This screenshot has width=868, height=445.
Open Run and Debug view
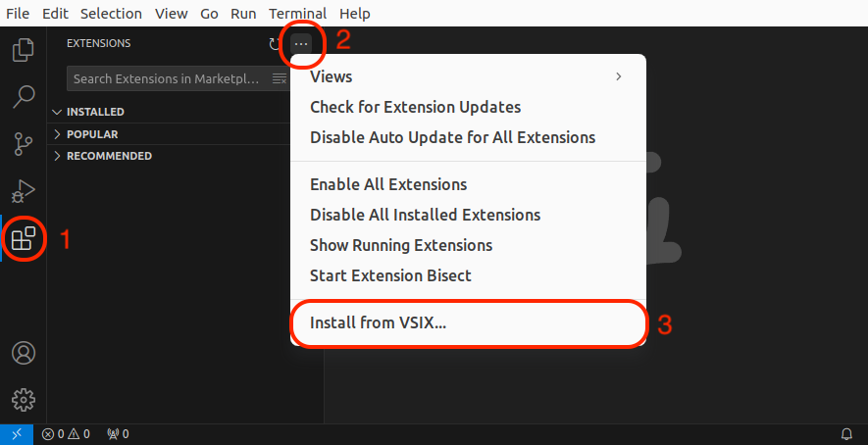coord(24,190)
